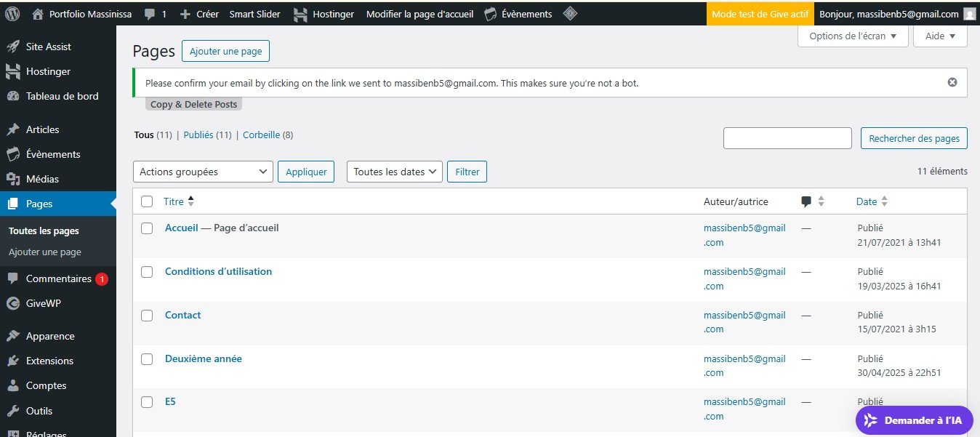This screenshot has height=437, width=980.
Task: Show the Corbeille pages view
Action: (x=261, y=135)
